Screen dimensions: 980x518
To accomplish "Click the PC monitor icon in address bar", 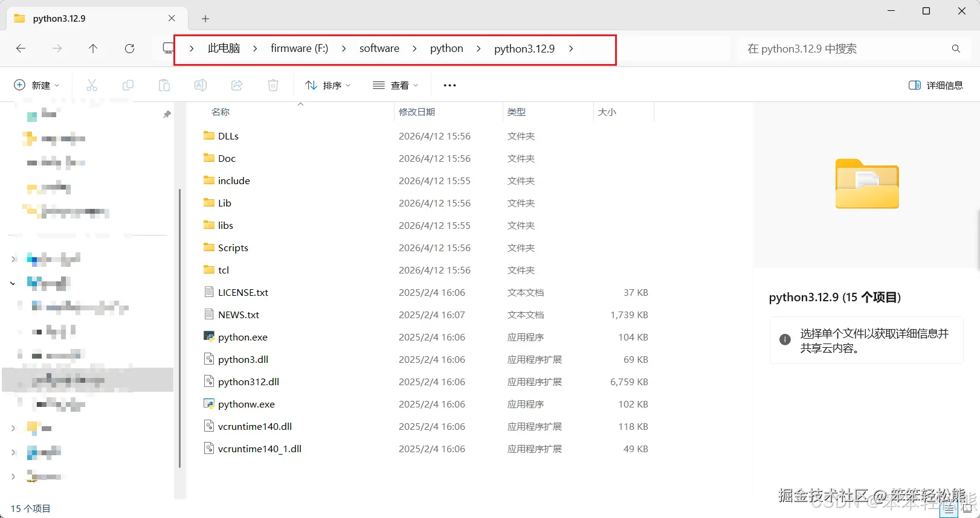I will pos(168,48).
